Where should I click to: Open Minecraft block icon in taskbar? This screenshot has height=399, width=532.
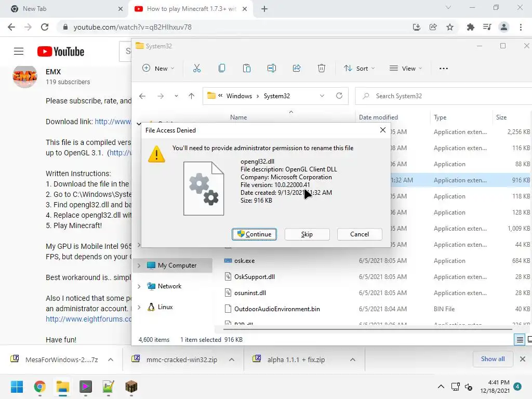131,387
